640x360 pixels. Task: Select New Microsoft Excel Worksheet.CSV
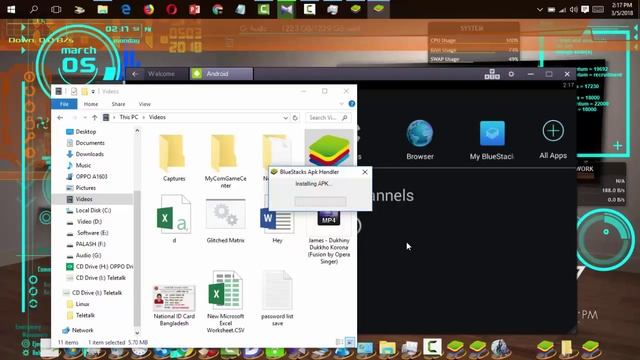pyautogui.click(x=226, y=302)
